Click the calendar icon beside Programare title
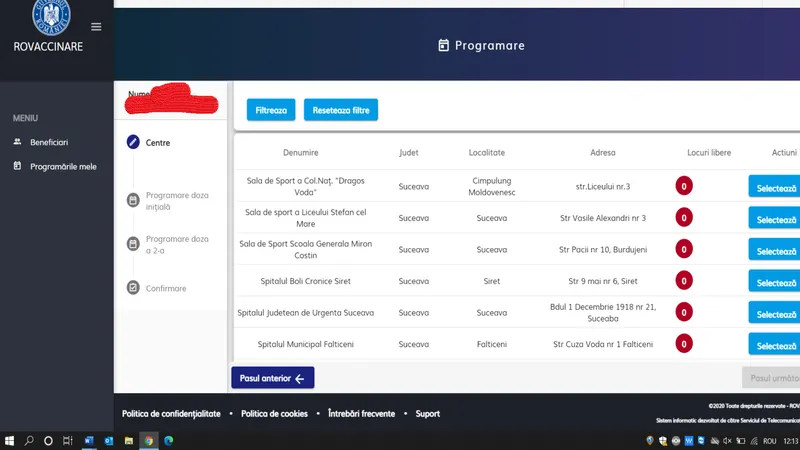This screenshot has height=450, width=800. [x=444, y=45]
